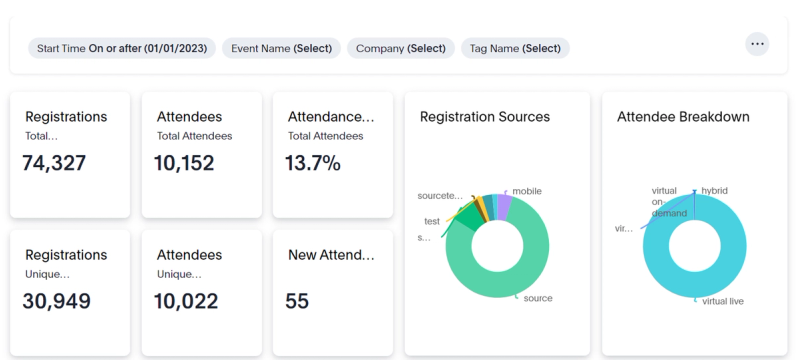Open the Company filter selector
The image size is (800, 360).
(x=401, y=48)
